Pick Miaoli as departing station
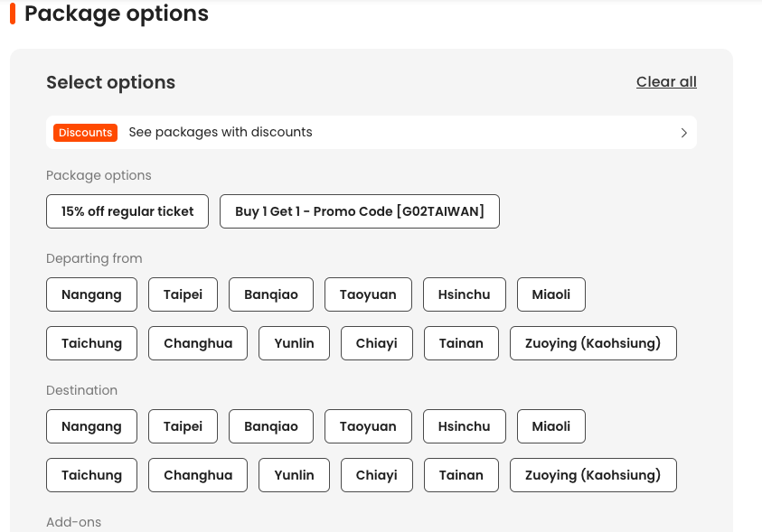Screen dimensions: 762x532 pos(551,294)
